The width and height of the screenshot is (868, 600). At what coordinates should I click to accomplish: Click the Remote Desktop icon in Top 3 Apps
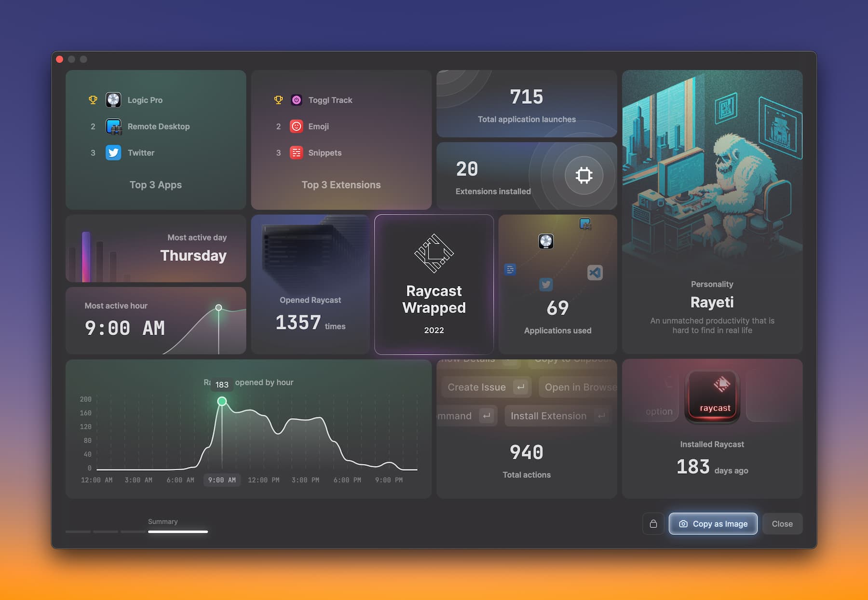tap(113, 126)
